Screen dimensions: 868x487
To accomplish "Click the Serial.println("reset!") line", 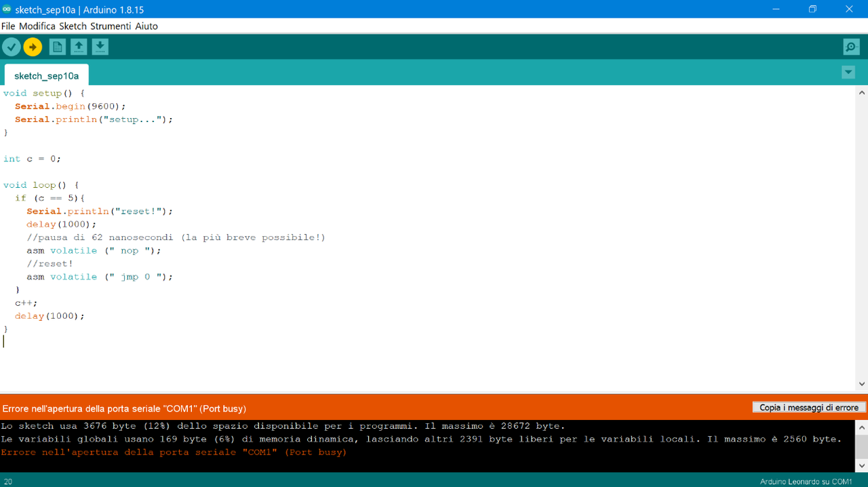I will (100, 211).
